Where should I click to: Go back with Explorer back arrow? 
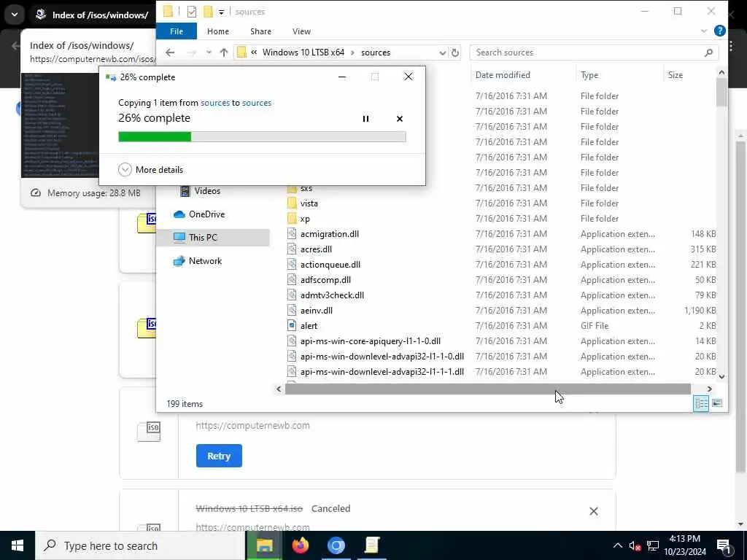click(170, 52)
